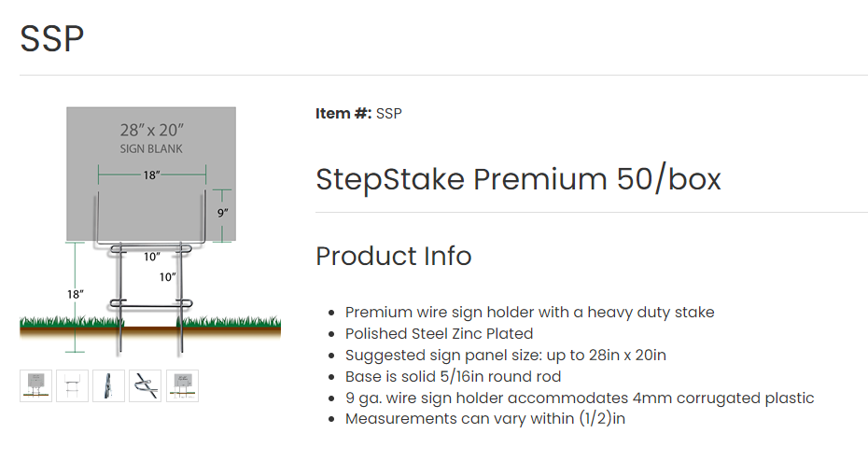Click the StepStake Premium 50/box title
The width and height of the screenshot is (868, 461).
(518, 179)
